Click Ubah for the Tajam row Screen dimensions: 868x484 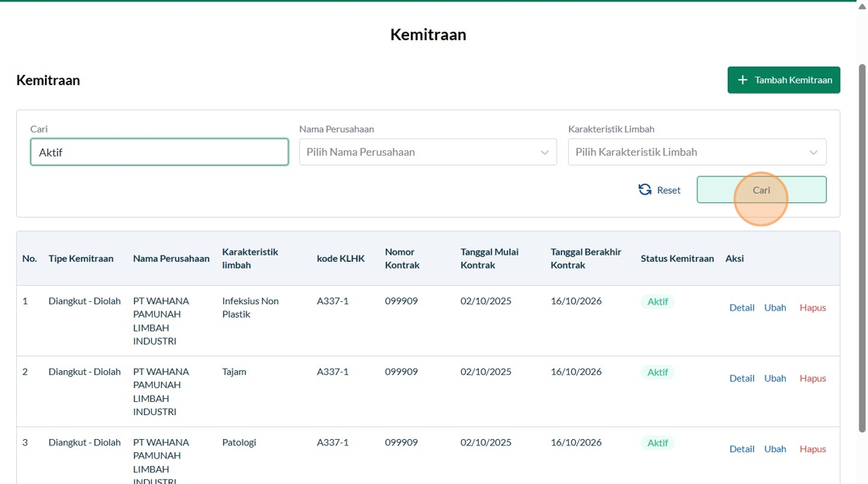(x=775, y=378)
